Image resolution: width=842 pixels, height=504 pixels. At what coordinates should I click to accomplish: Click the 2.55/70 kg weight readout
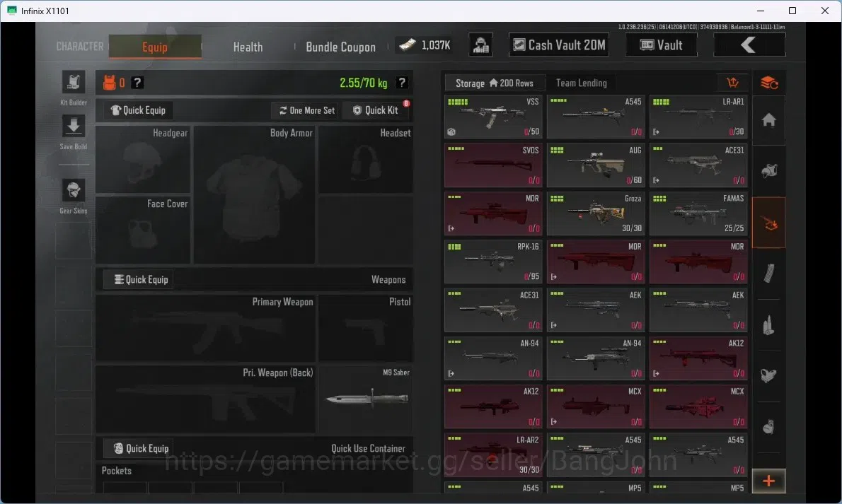tap(363, 83)
